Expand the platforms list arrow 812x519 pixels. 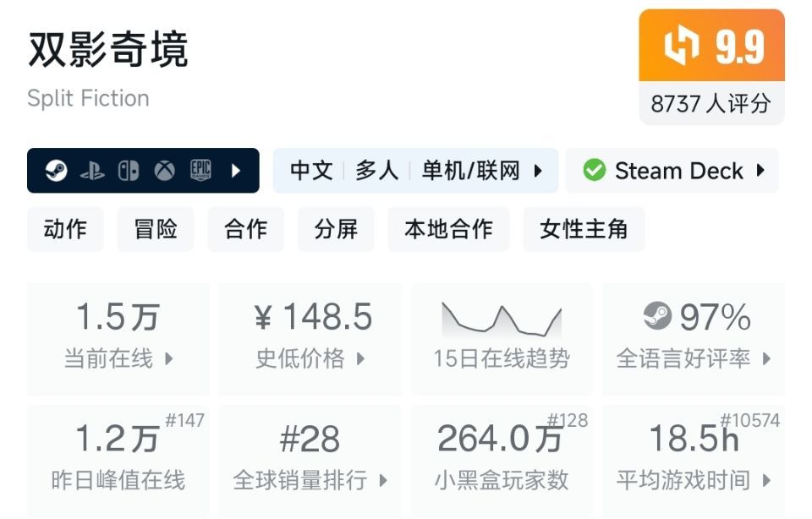(x=236, y=171)
